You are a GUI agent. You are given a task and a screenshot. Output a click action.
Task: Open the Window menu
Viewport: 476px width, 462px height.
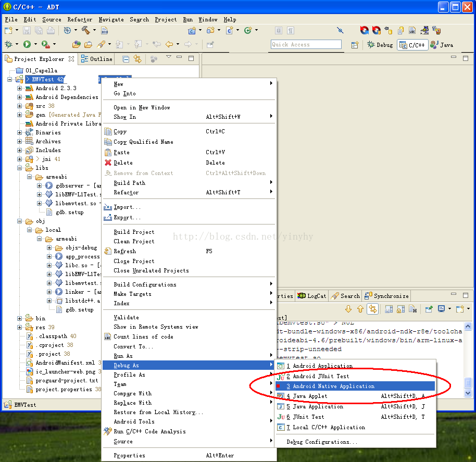[208, 19]
